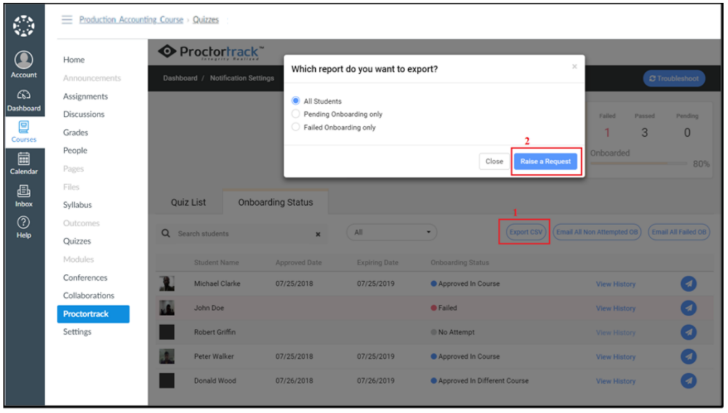The height and width of the screenshot is (413, 728).
Task: Open the Quizzes breadcrumb link
Action: coord(206,19)
